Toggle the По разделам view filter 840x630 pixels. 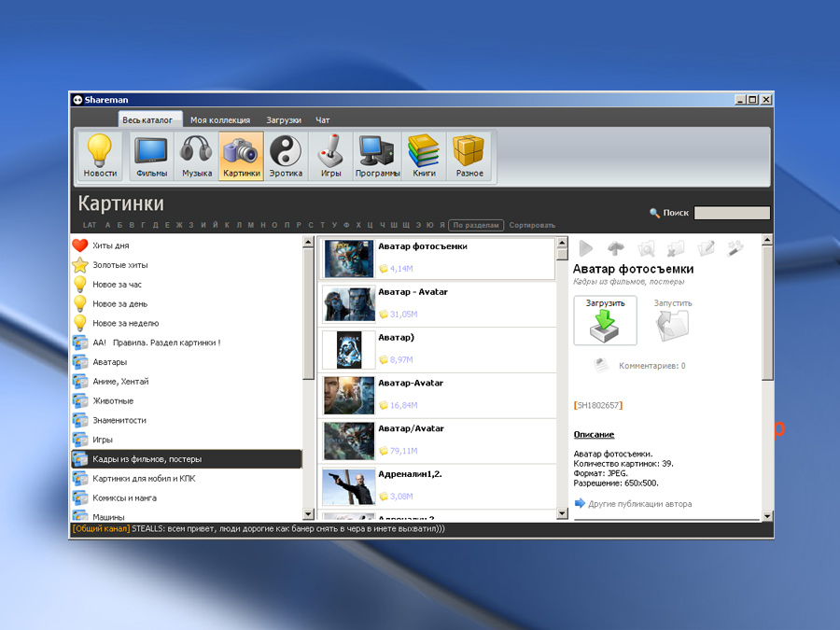476,225
